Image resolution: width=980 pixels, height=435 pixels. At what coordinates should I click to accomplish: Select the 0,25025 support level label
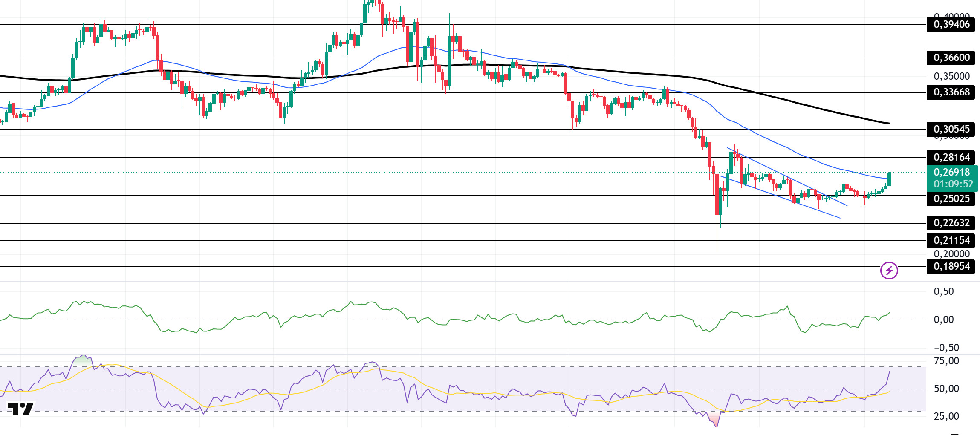pos(951,199)
